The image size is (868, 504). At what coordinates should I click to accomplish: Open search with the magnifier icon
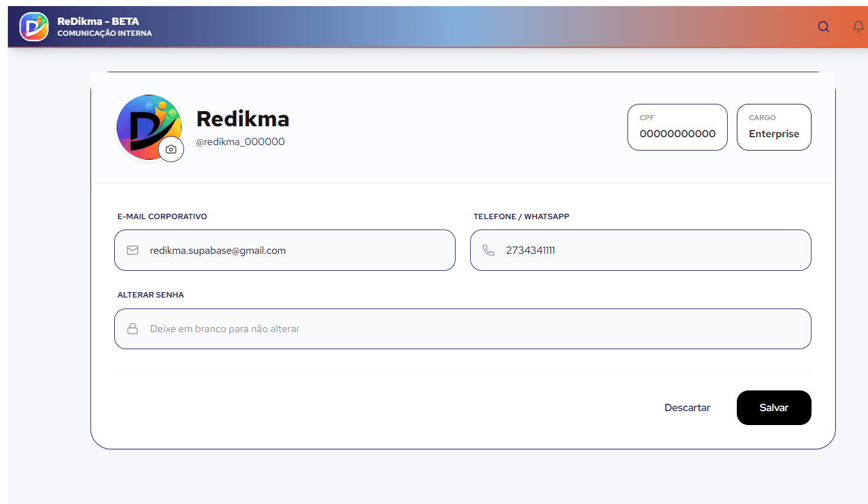pos(824,27)
